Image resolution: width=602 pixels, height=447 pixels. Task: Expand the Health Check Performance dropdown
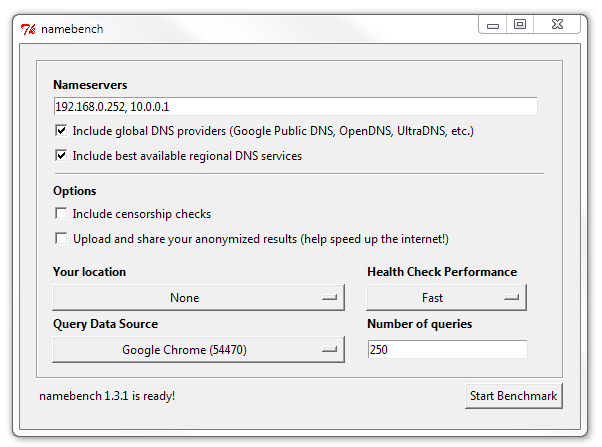click(x=446, y=298)
